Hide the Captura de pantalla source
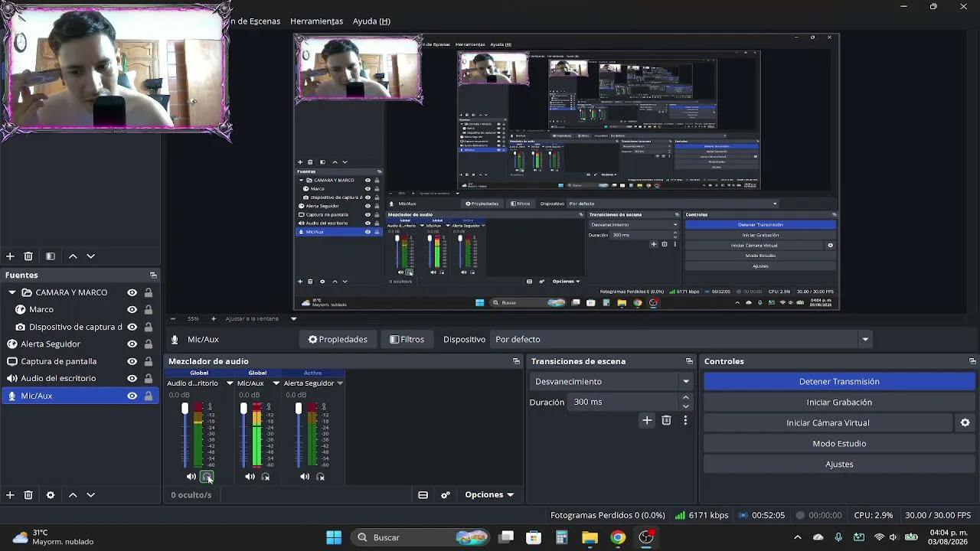980x551 pixels. pyautogui.click(x=132, y=361)
